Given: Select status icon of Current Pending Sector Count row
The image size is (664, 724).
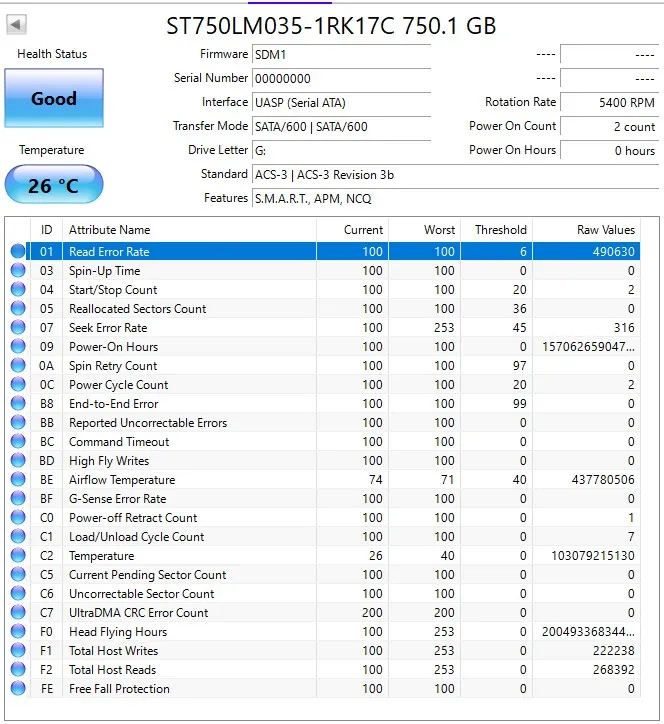Looking at the screenshot, I should click(18, 574).
